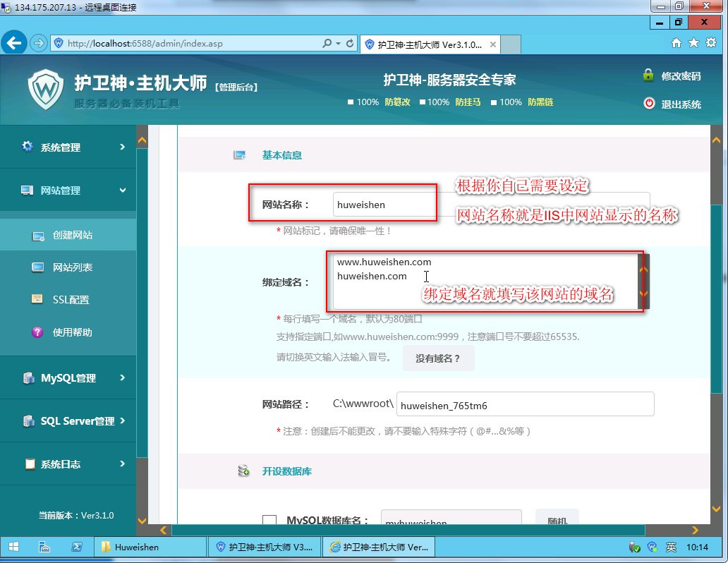Switch to the IE 护卫神·主机大师 Ver taskbar window
This screenshot has width=728, height=563.
(x=379, y=547)
